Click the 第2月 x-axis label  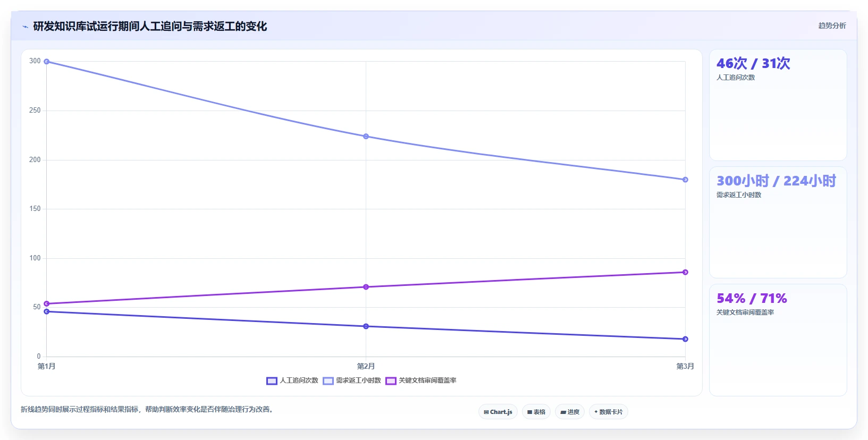tap(366, 366)
